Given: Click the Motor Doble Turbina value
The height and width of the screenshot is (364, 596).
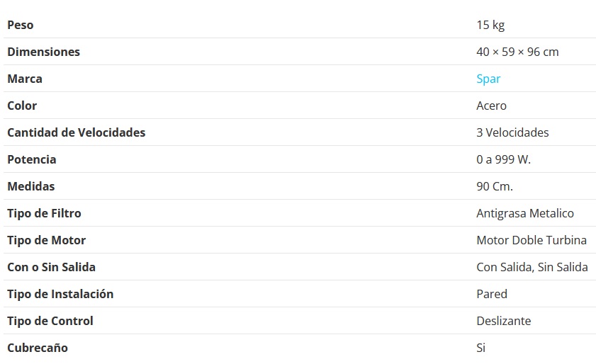Looking at the screenshot, I should 532,240.
